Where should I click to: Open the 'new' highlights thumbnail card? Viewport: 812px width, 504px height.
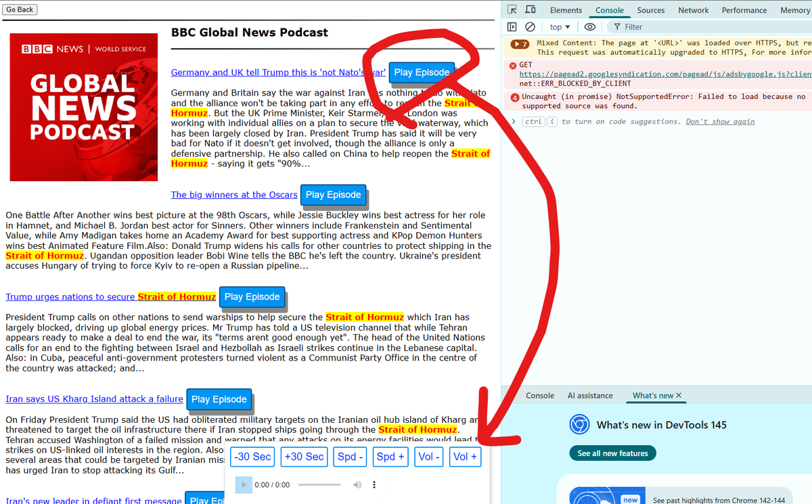click(x=606, y=495)
